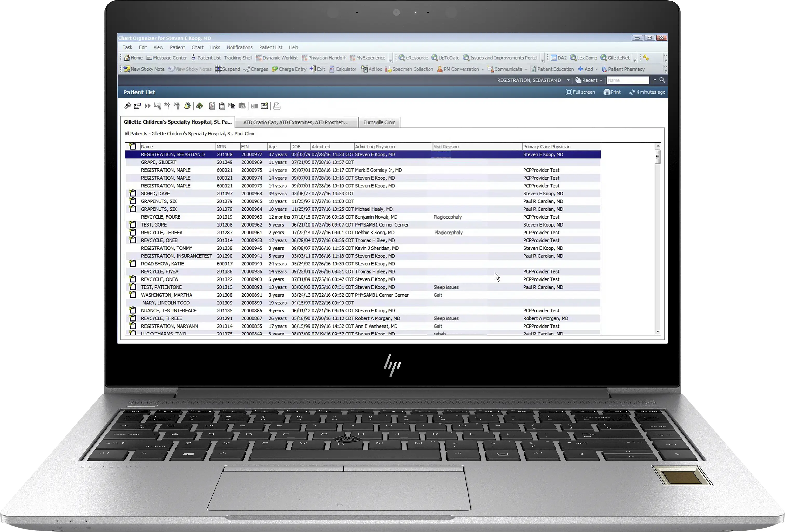Open the Chart menu
The width and height of the screenshot is (785, 532).
(197, 47)
